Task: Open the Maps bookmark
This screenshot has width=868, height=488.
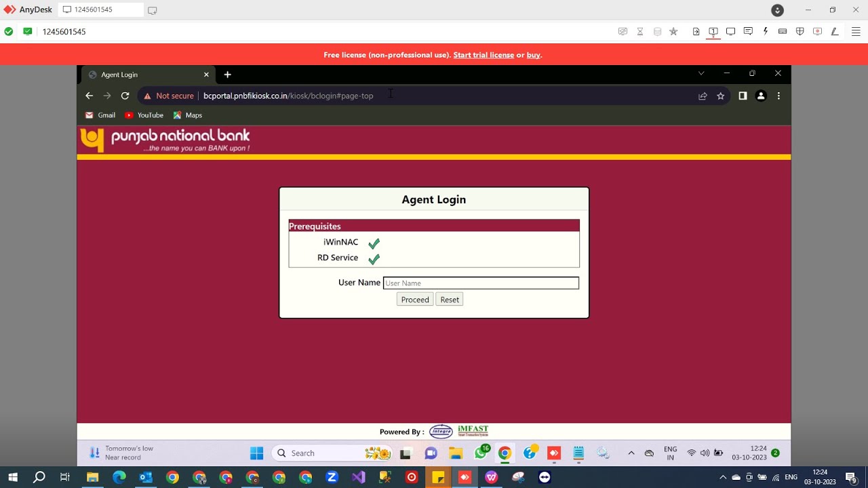Action: pos(188,115)
